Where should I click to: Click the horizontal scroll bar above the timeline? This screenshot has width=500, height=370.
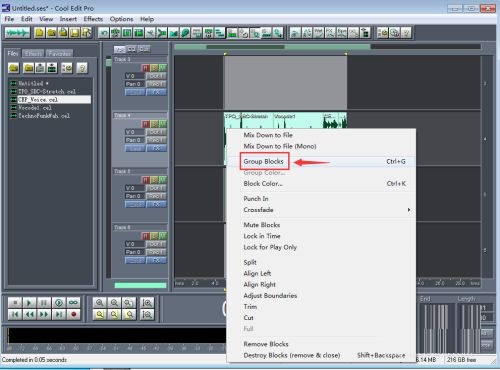(328, 47)
